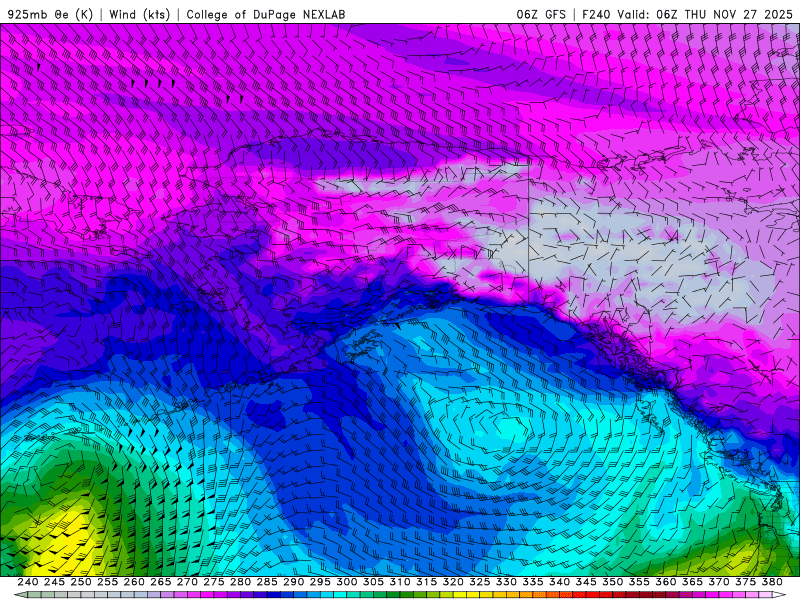Click the 340 legend value
The height and width of the screenshot is (600, 800).
click(x=559, y=582)
